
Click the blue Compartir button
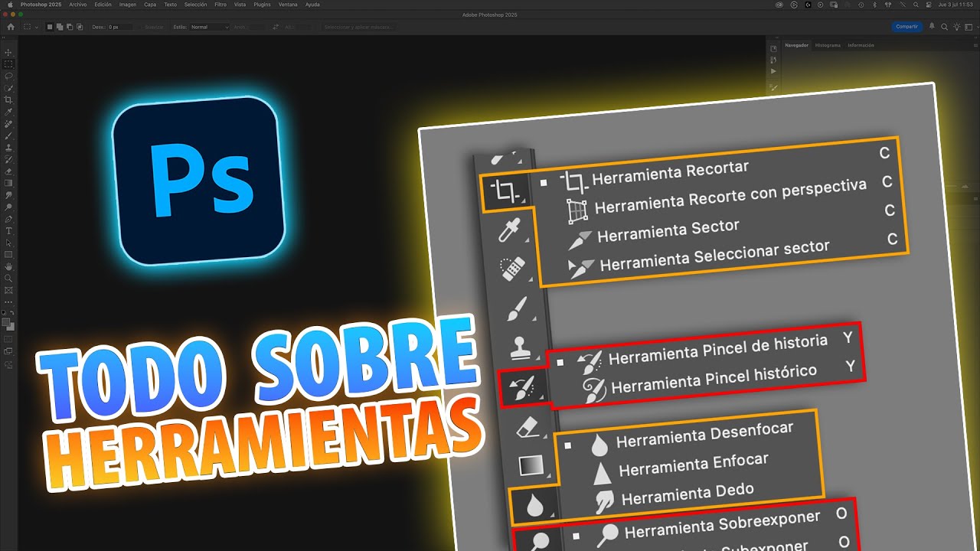pos(906,27)
